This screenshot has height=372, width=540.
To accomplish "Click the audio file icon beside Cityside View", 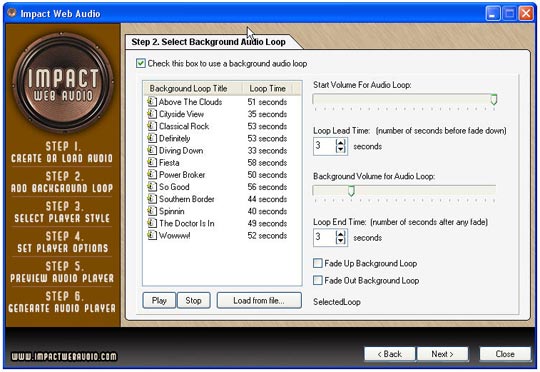I will tap(152, 114).
